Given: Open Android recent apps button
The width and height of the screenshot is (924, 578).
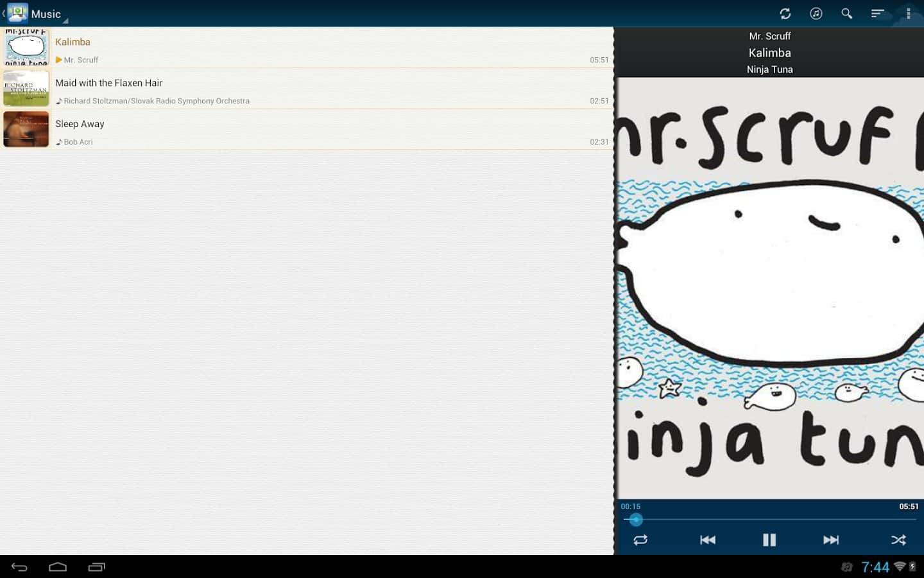Looking at the screenshot, I should pos(96,566).
